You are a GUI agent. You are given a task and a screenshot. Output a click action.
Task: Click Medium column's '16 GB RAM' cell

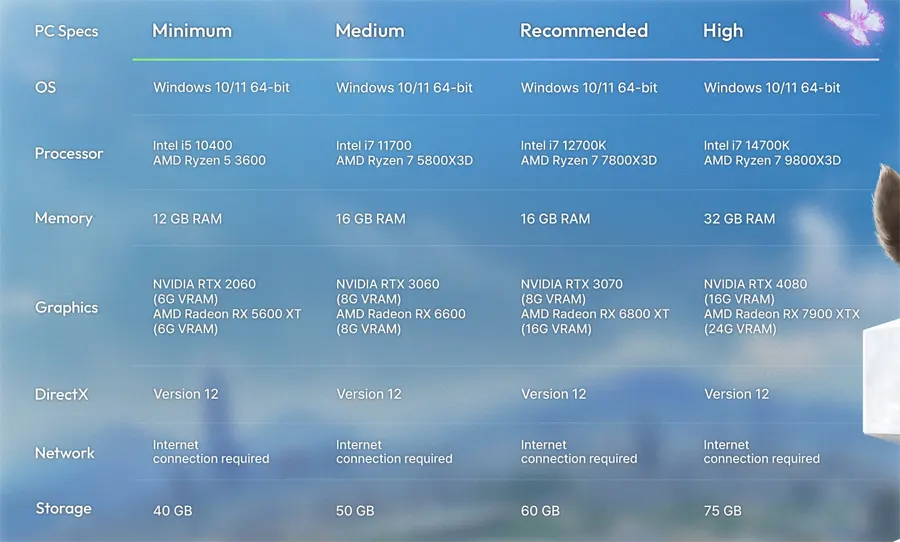pyautogui.click(x=371, y=219)
